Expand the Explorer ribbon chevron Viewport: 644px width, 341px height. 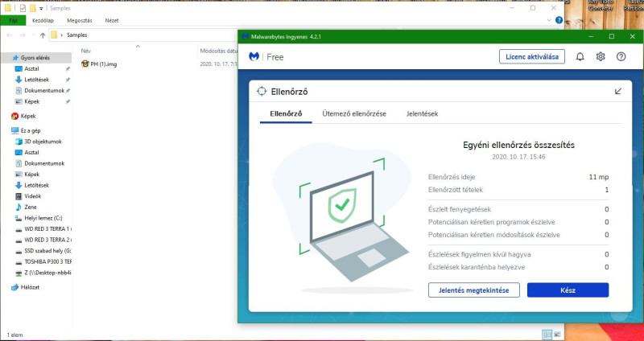tap(549, 19)
